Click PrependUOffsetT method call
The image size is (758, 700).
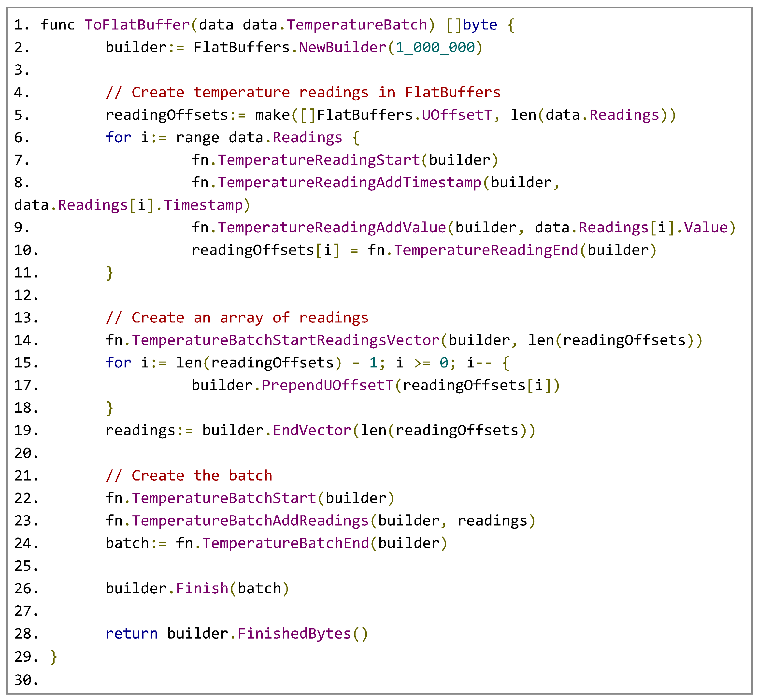[328, 386]
